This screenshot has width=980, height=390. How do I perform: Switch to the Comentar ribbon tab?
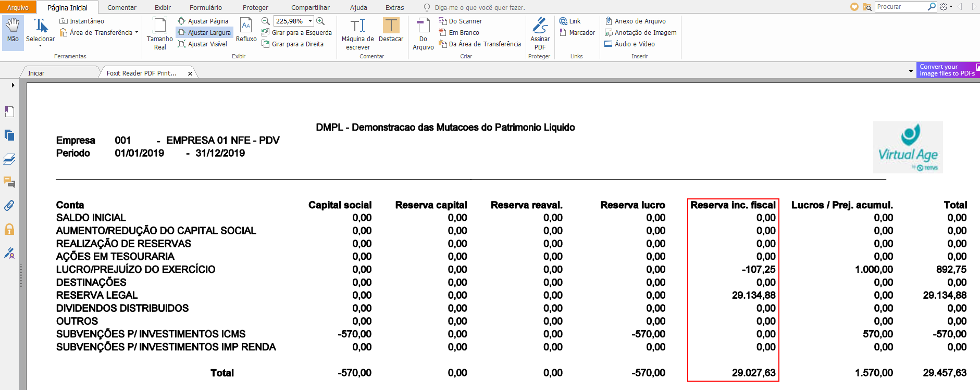[x=122, y=8]
